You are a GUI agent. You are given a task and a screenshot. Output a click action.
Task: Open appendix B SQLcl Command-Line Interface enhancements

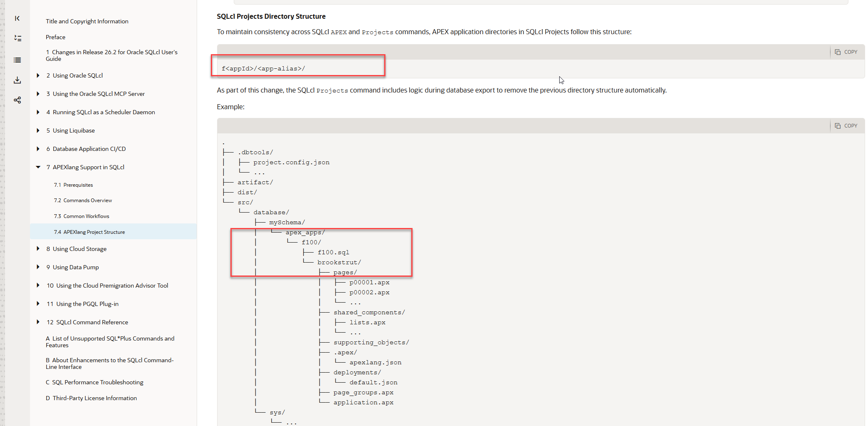pyautogui.click(x=110, y=363)
